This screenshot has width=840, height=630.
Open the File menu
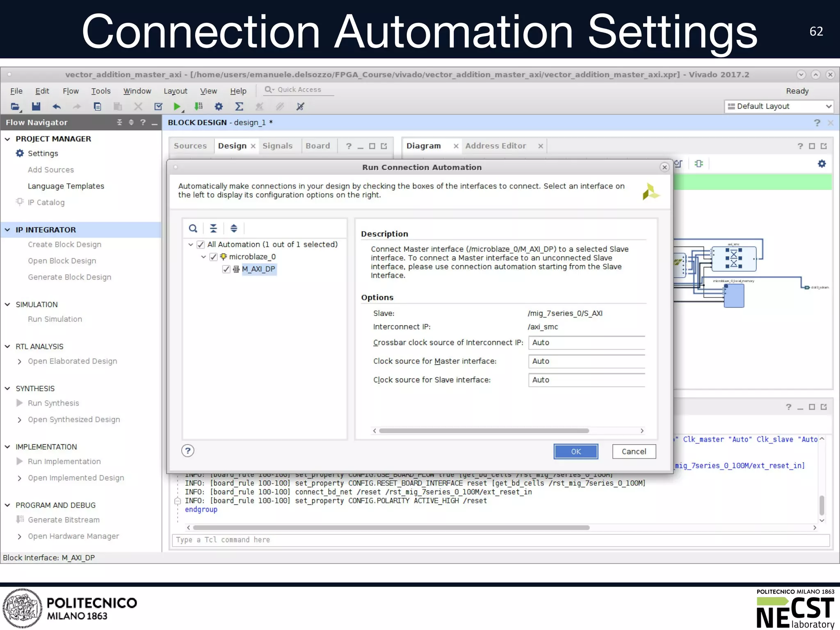pos(16,91)
